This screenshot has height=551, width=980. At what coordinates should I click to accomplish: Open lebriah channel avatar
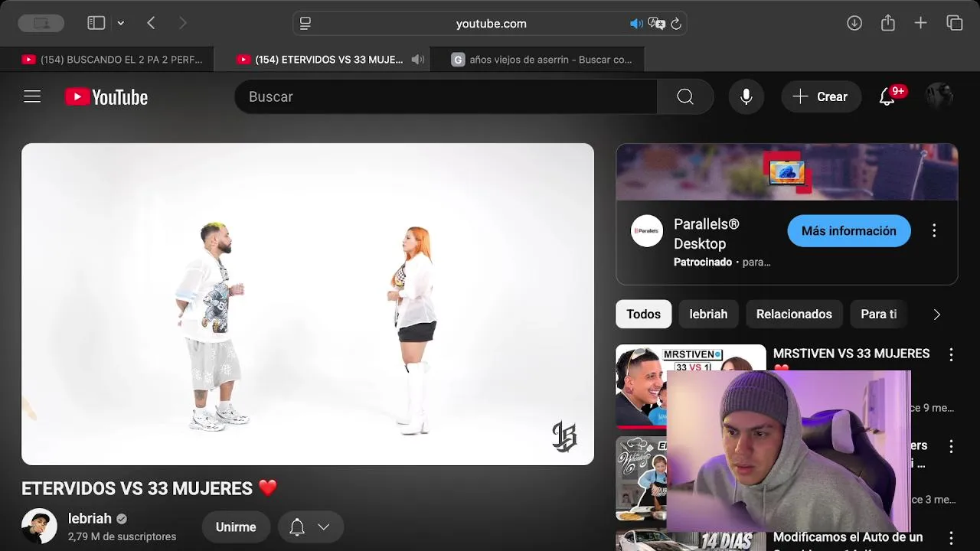coord(39,527)
